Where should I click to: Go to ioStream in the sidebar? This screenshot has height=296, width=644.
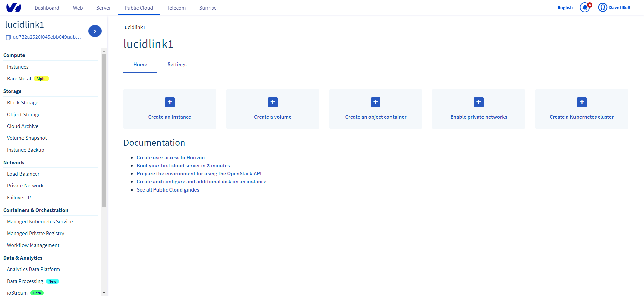pos(17,293)
